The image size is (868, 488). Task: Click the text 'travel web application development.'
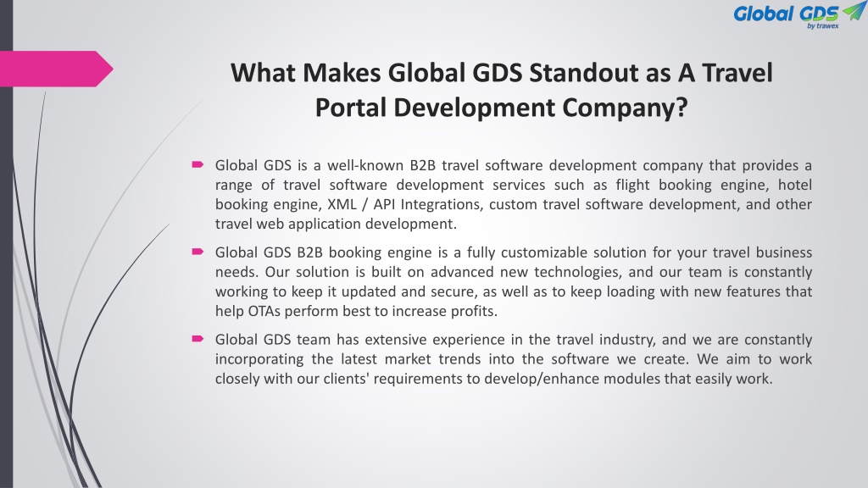point(336,224)
